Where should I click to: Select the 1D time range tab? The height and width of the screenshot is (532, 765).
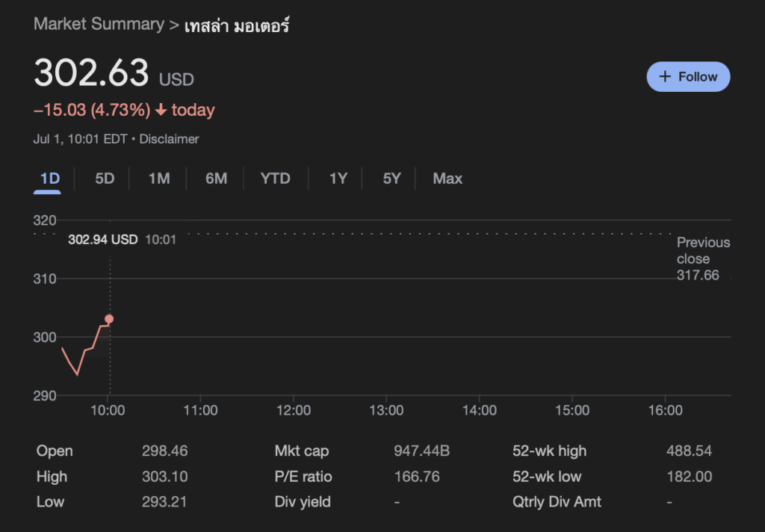tap(49, 179)
